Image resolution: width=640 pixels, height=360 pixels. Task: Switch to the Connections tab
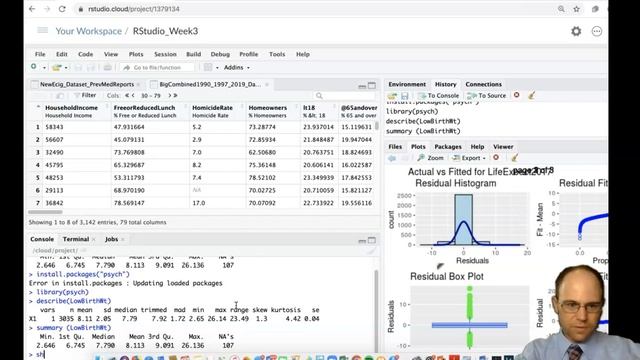click(x=483, y=84)
